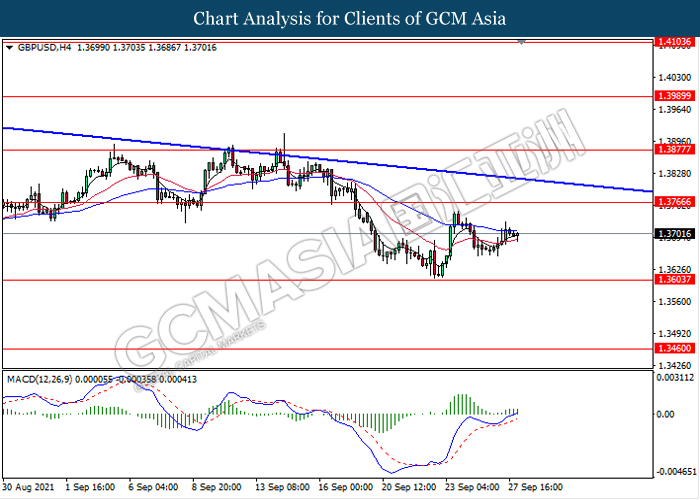This screenshot has height=500, width=700.
Task: Click the 1.34920 price axis value
Action: (x=675, y=333)
